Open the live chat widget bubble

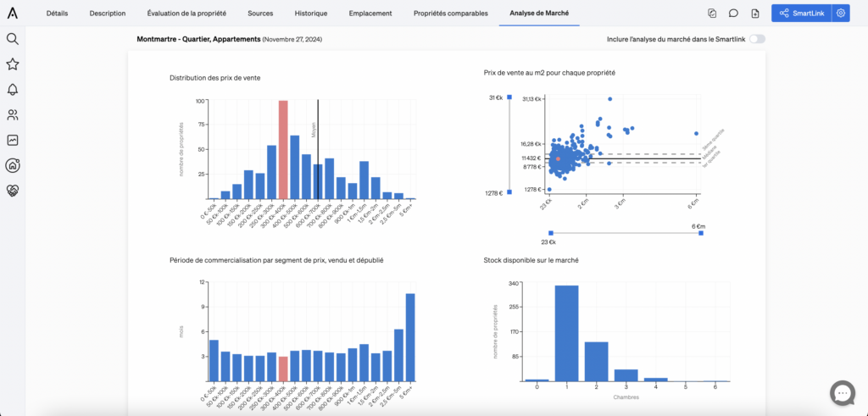click(x=843, y=393)
